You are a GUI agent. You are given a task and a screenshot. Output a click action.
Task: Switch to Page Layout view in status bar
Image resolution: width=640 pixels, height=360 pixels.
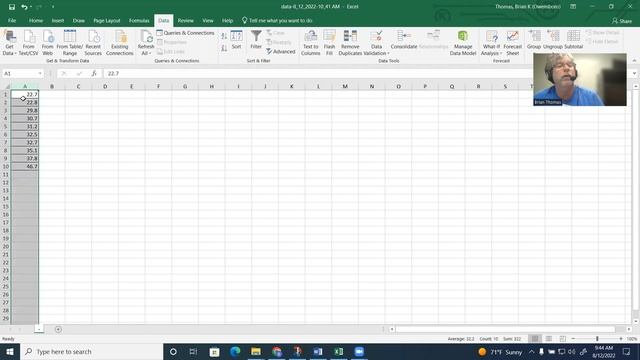[x=549, y=339]
